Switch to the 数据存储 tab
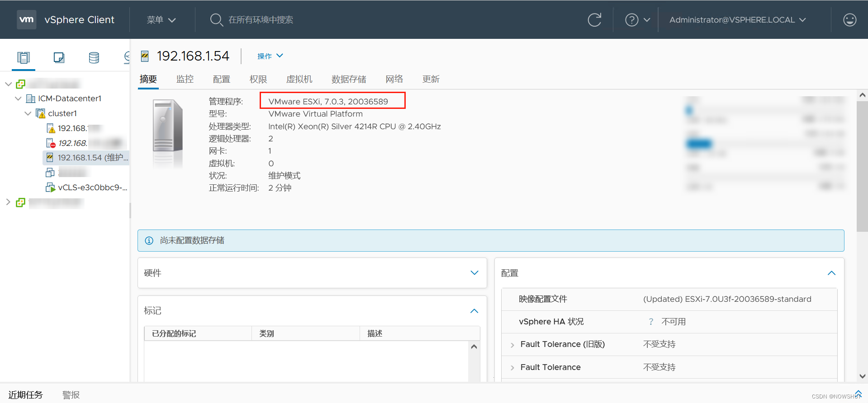The image size is (868, 403). pos(349,79)
